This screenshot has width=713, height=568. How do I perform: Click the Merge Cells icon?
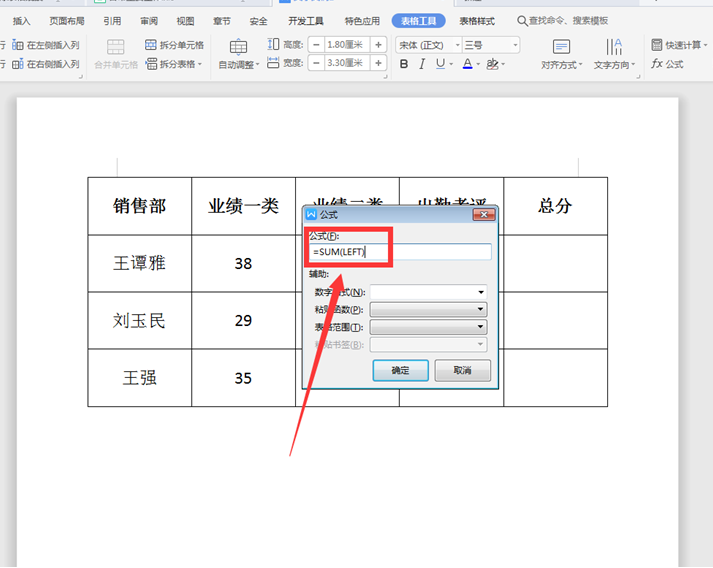pos(115,47)
